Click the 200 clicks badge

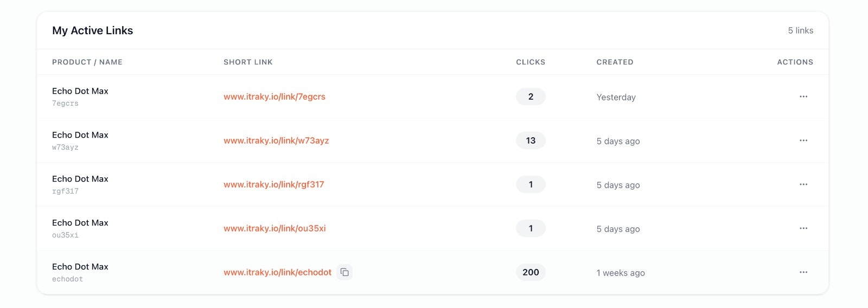coord(531,272)
